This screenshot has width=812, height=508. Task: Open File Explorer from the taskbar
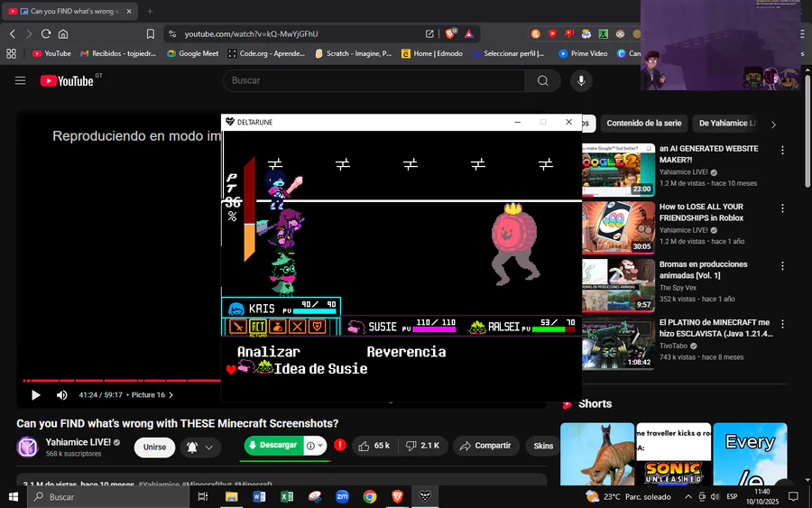232,496
